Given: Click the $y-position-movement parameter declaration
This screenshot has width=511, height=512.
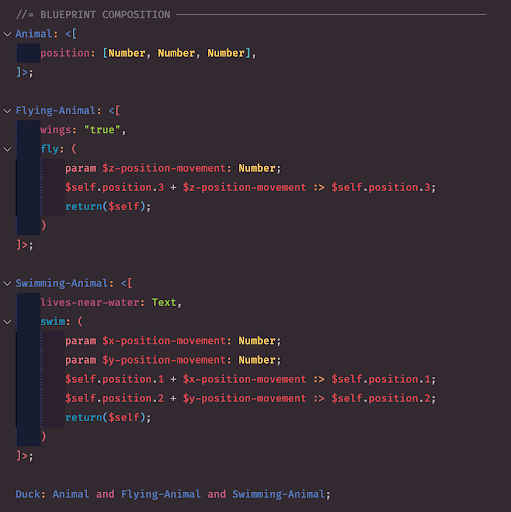Looking at the screenshot, I should click(164, 360).
